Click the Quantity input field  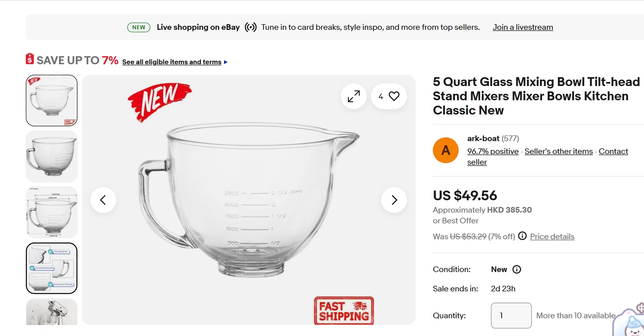tap(511, 315)
